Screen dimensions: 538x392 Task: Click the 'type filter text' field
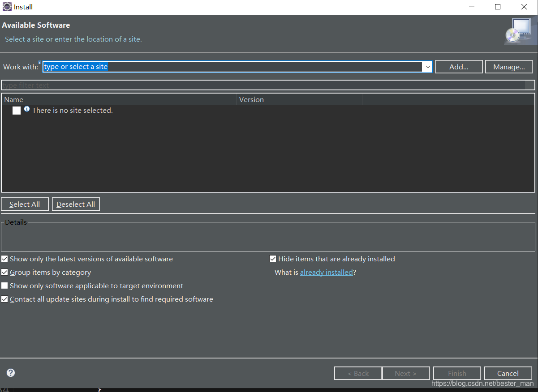pyautogui.click(x=179, y=85)
